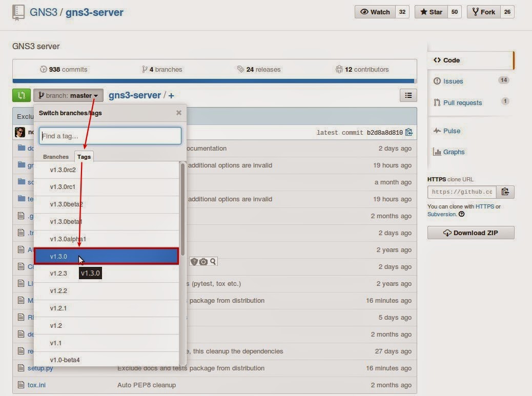
Task: Select tag v1.0-beta4
Action: tap(106, 360)
